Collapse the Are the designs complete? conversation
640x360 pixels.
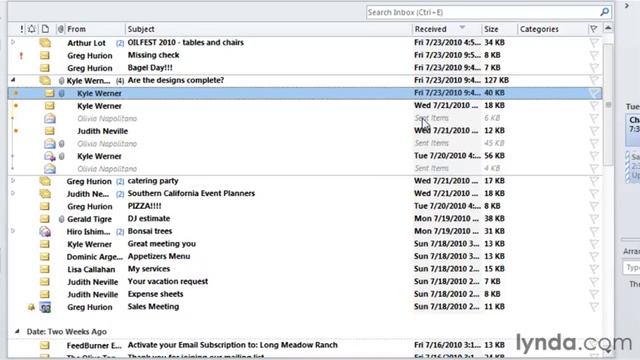tap(13, 80)
